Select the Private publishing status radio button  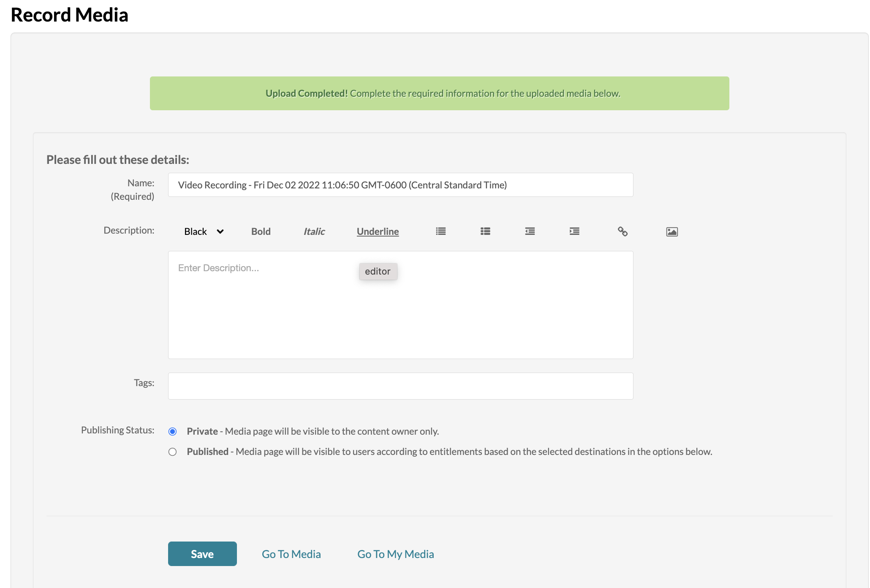172,431
